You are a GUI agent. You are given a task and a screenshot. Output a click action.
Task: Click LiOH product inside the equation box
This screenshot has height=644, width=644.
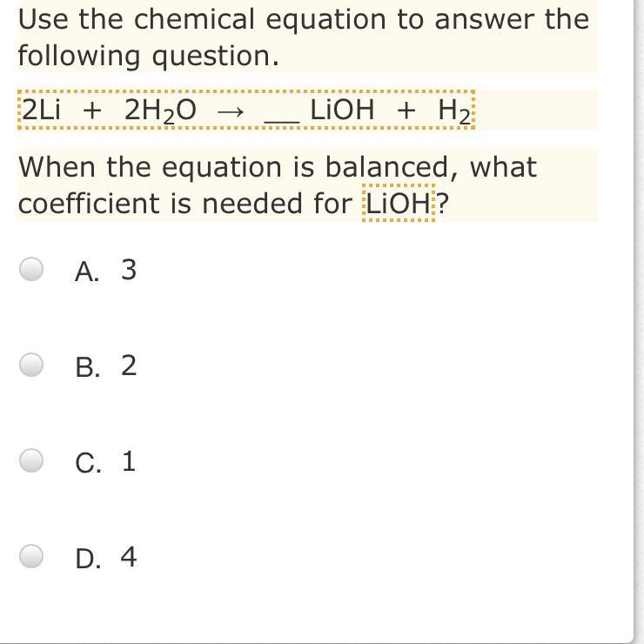click(342, 110)
